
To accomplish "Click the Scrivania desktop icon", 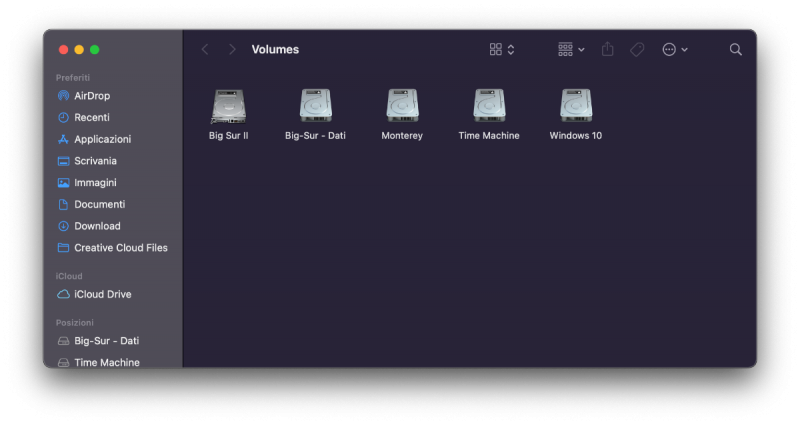I will (63, 161).
